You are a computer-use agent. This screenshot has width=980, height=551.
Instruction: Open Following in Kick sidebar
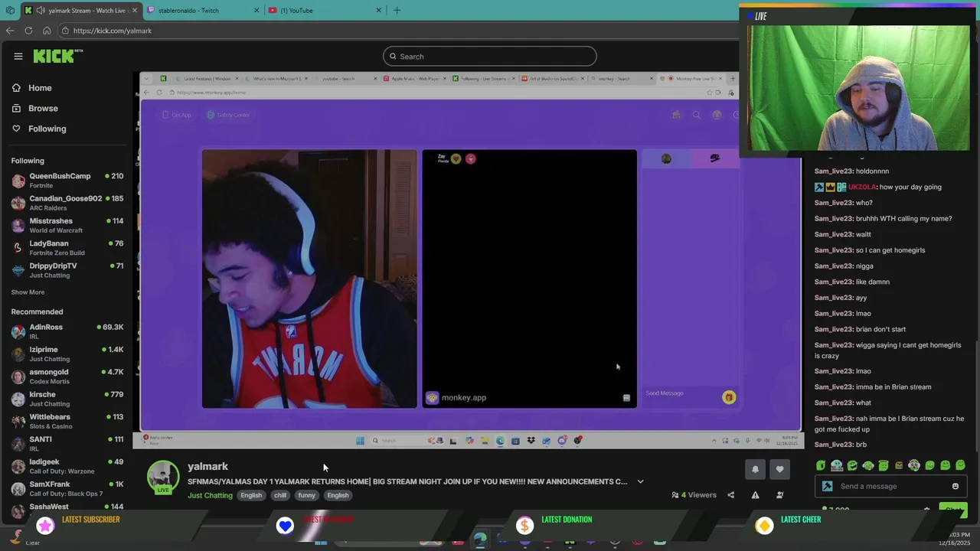click(x=47, y=129)
